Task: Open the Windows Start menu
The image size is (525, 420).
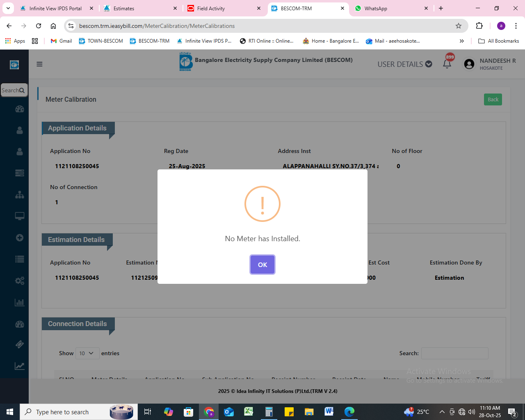Action: (10, 412)
